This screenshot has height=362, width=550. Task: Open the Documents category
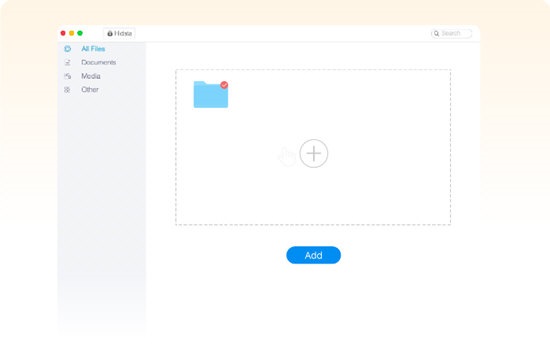coord(99,62)
